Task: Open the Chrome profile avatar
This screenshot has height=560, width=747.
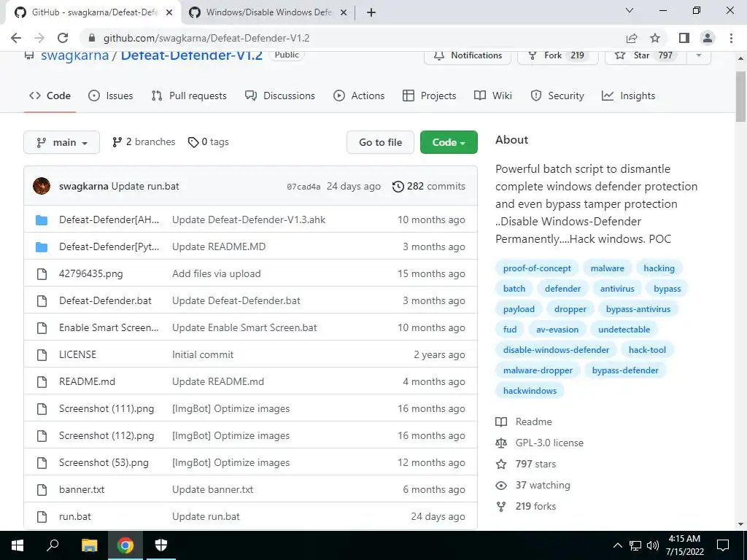Action: coord(708,38)
